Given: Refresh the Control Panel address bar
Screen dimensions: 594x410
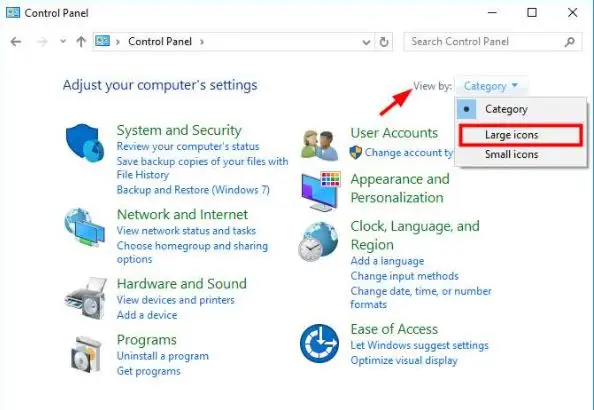Looking at the screenshot, I should (384, 42).
